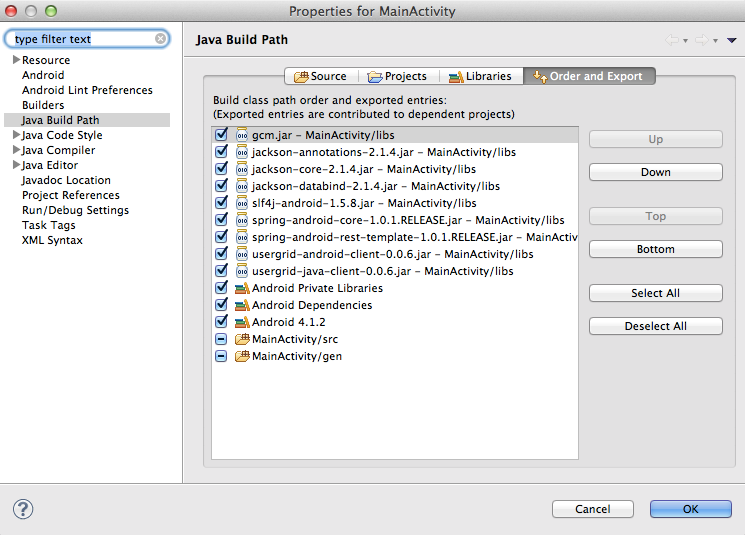Switch to the Projects tab
The width and height of the screenshot is (745, 535).
(x=398, y=76)
